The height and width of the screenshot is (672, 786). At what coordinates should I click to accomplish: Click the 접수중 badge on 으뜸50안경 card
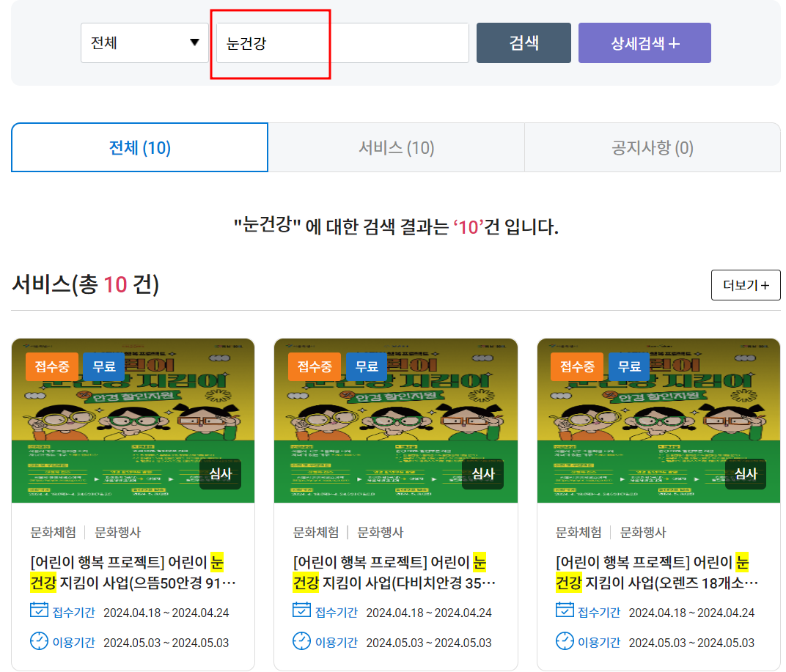coord(52,366)
